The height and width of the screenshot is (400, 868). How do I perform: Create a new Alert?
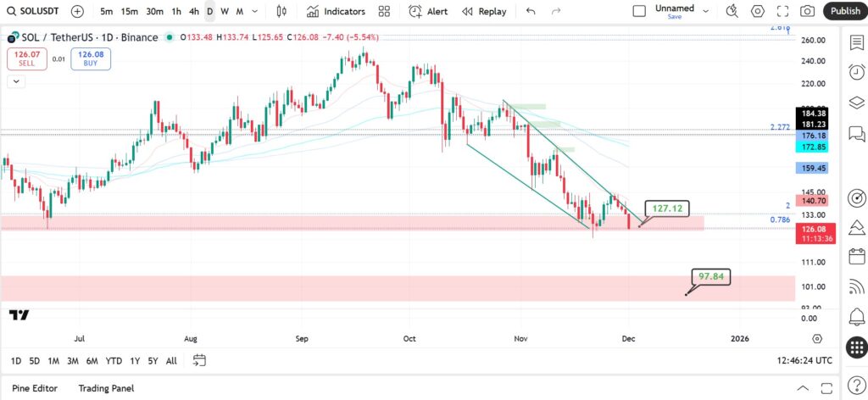pyautogui.click(x=428, y=11)
